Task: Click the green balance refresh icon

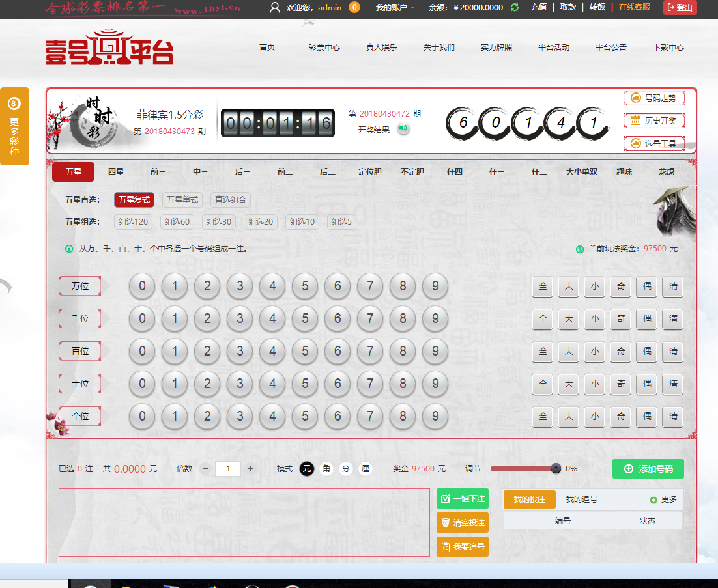Action: (x=515, y=7)
